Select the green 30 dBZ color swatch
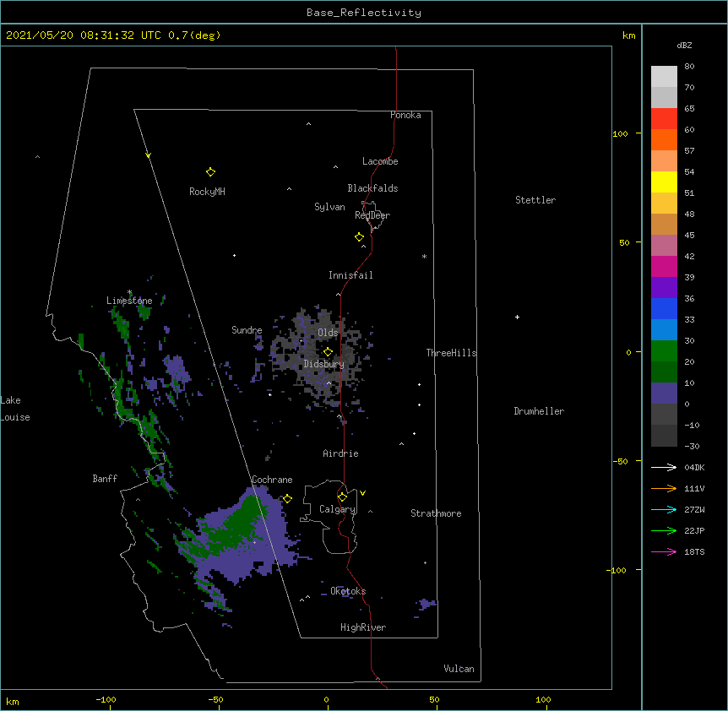Viewport: 728px width, 711px height. pyautogui.click(x=664, y=351)
